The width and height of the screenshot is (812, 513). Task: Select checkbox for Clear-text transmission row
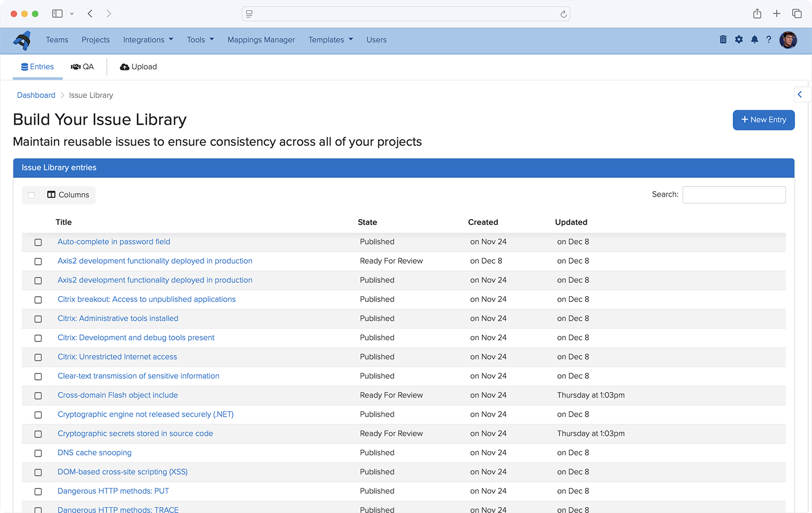pos(38,377)
